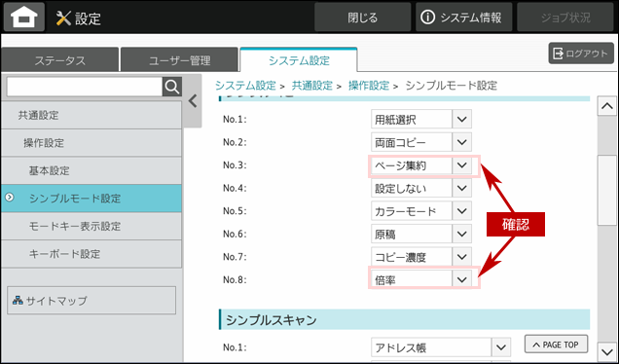Close settings with 閉じる button
Screen dimensions: 619x364
(x=362, y=18)
